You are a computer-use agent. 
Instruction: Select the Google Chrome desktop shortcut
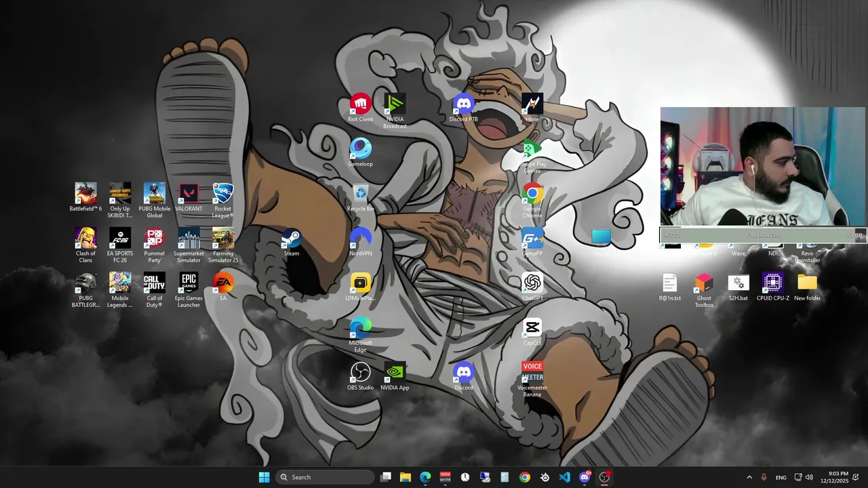coord(532,201)
